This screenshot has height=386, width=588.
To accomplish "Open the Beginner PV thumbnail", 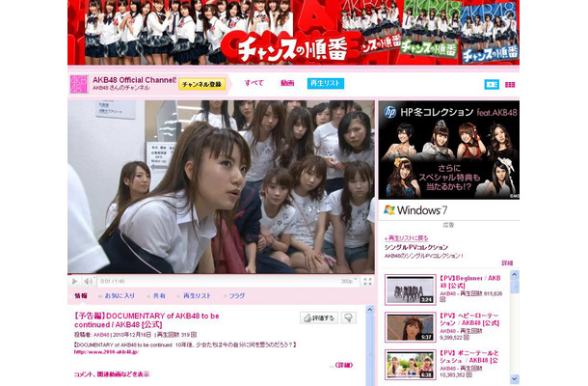I will pyautogui.click(x=411, y=289).
